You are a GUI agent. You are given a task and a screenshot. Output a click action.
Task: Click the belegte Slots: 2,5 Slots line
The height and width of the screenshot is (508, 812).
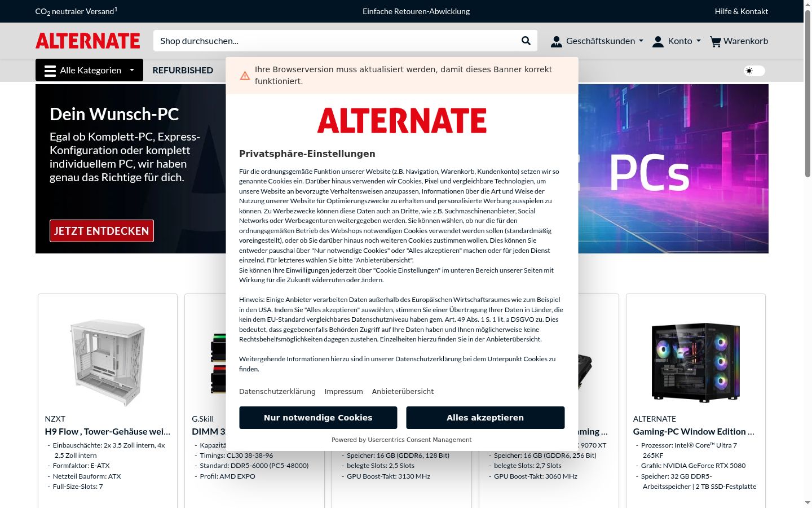coord(381,466)
